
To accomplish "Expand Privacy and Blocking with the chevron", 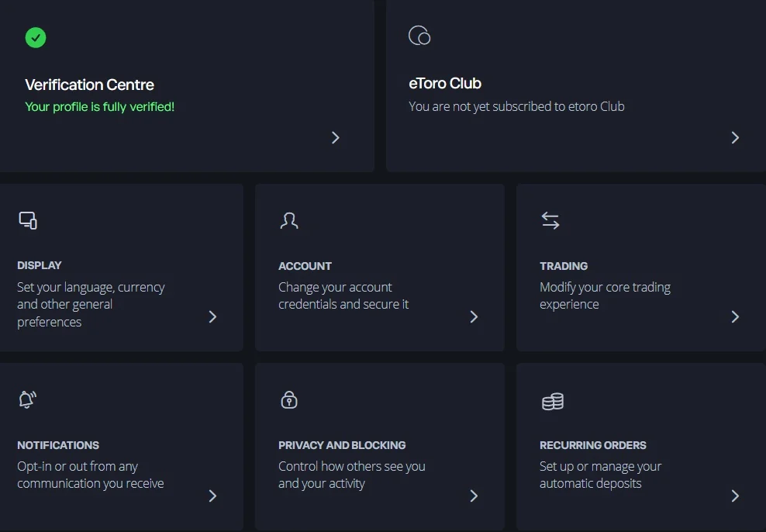I will coord(474,496).
